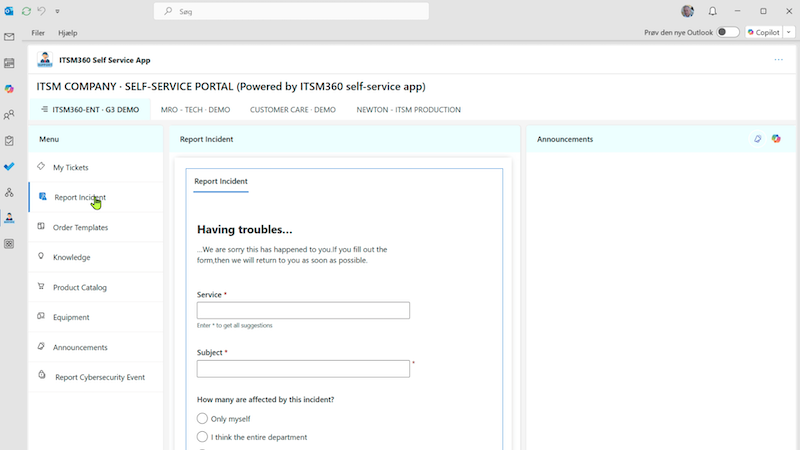Viewport: 800px width, 450px height.
Task: Click the Order Templates icon
Action: 41,226
